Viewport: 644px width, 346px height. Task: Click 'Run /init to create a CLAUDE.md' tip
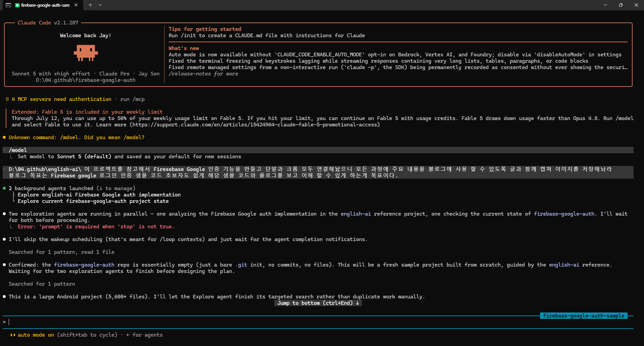click(267, 36)
